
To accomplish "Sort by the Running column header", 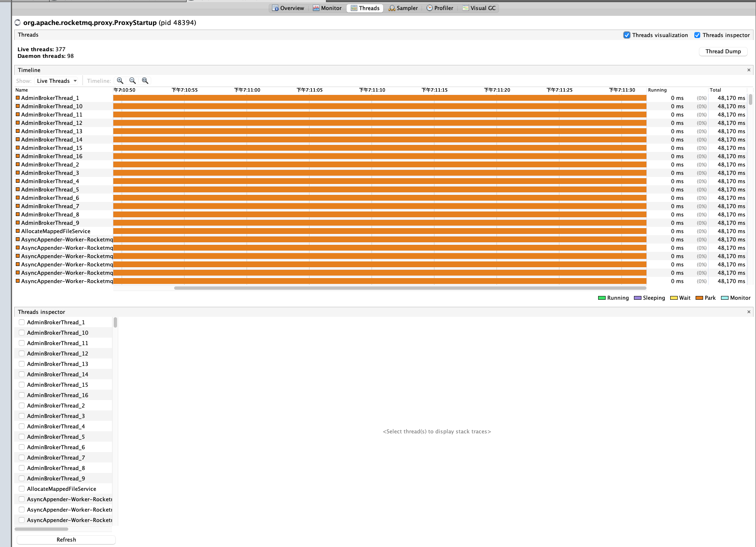I will [657, 90].
